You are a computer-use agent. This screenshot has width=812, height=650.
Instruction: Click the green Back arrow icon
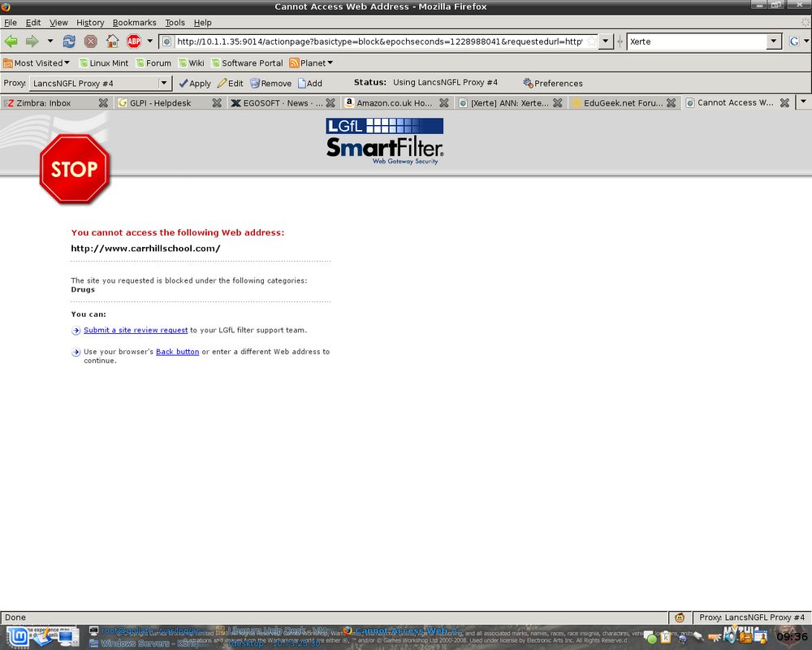[x=11, y=41]
